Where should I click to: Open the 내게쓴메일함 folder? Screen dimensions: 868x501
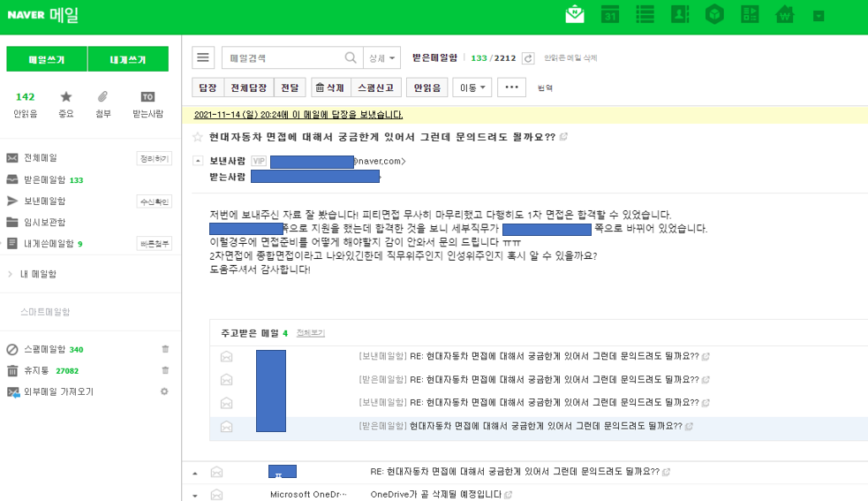49,243
